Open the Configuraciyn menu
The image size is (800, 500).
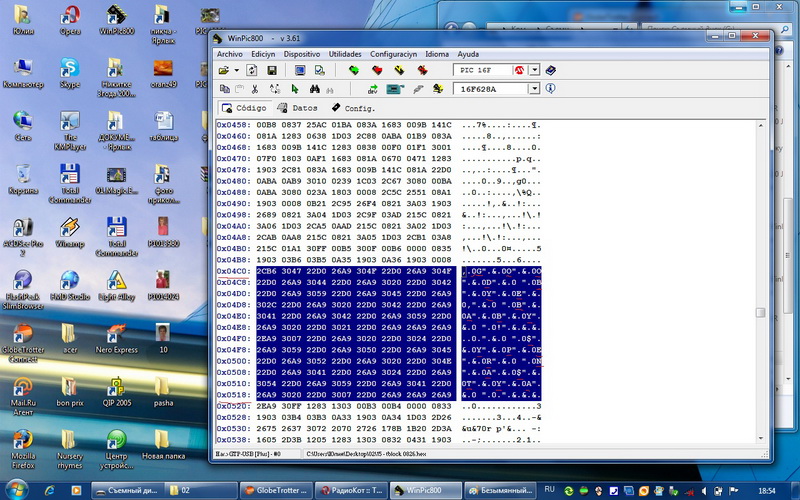[393, 54]
